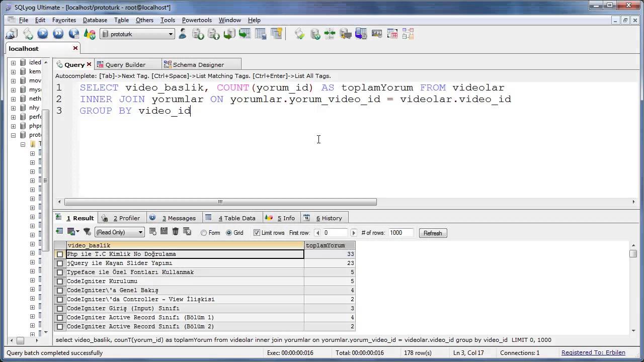644x362 pixels.
Task: Open the Favorites menu
Action: 64,20
